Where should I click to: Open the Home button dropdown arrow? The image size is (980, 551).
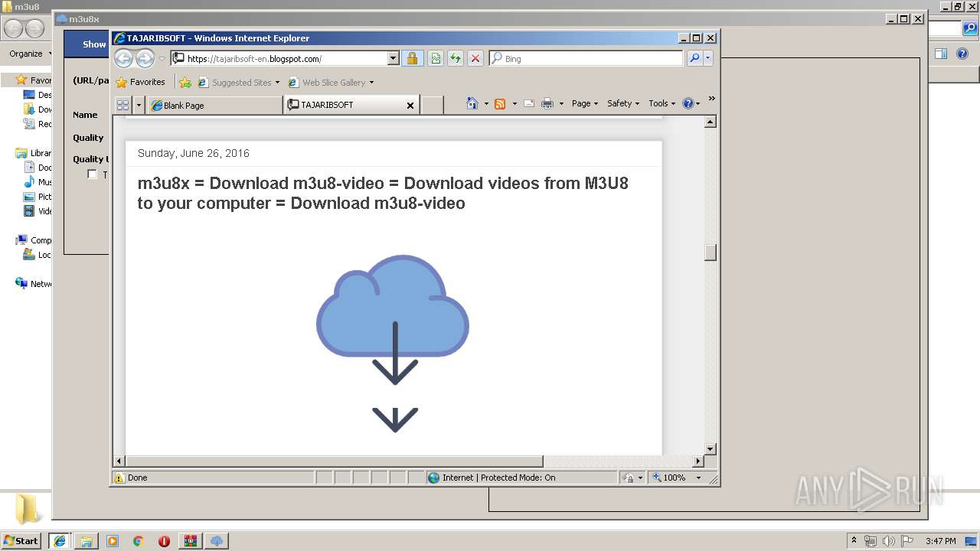pyautogui.click(x=485, y=103)
